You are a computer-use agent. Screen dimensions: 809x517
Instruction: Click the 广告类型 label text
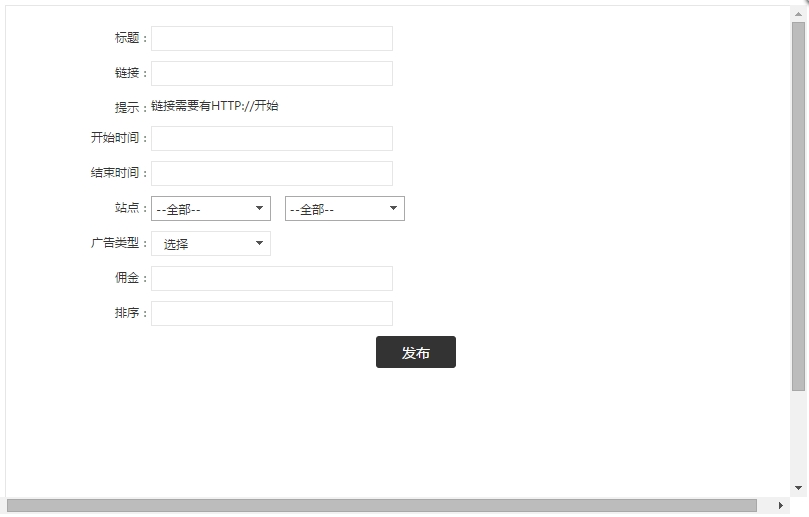coord(114,243)
